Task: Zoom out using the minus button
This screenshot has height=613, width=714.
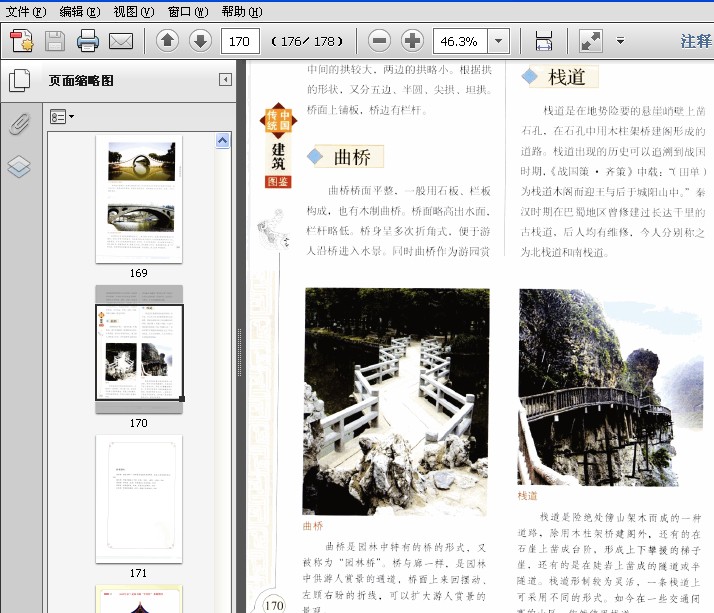Action: (379, 41)
